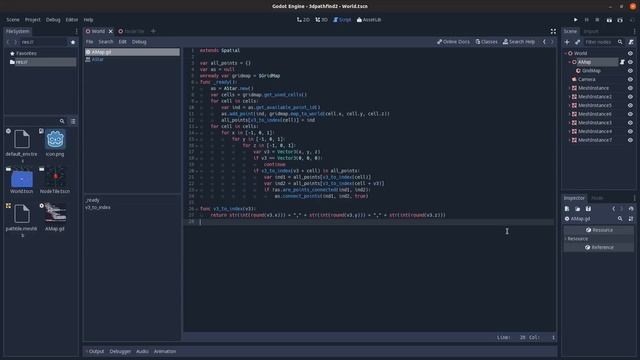Viewport: 640px width, 360px height.
Task: Hide the Camera node
Action: [630, 80]
